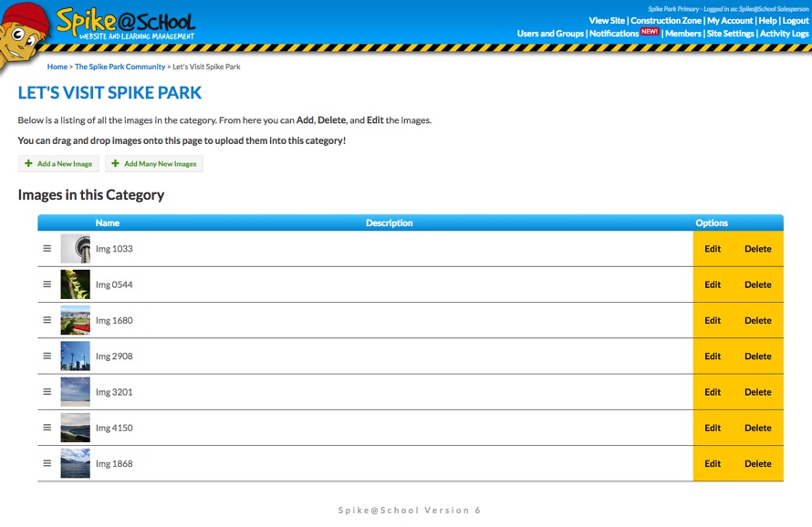Image resolution: width=812 pixels, height=527 pixels.
Task: Open Site Settings in the top menu
Action: 730,34
